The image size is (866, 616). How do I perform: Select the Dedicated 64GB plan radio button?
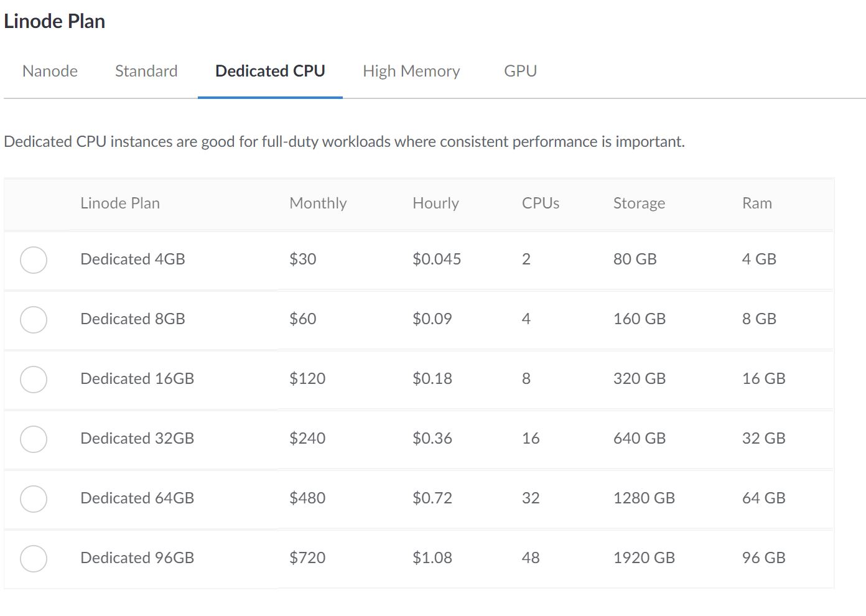pos(34,499)
